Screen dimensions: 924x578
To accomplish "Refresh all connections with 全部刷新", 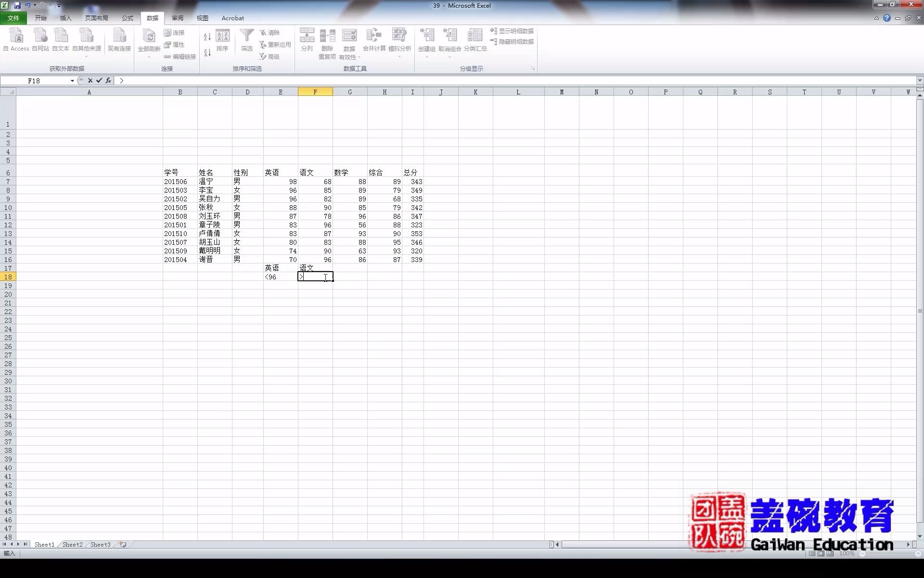I will pos(149,41).
